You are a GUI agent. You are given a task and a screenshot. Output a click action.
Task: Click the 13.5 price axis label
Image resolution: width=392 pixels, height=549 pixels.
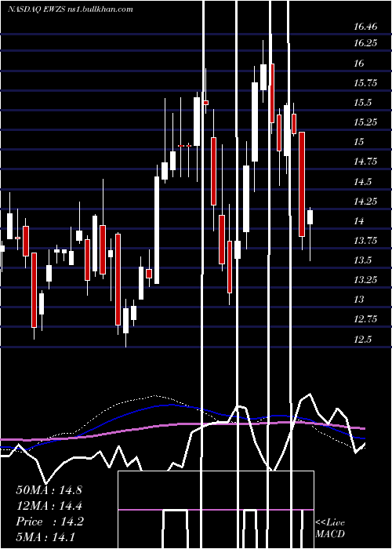(x=364, y=260)
